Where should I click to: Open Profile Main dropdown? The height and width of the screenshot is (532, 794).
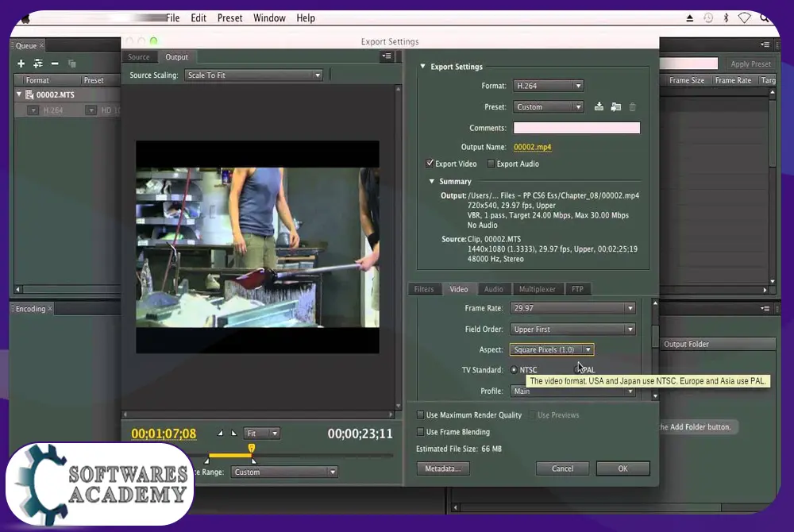pos(572,391)
